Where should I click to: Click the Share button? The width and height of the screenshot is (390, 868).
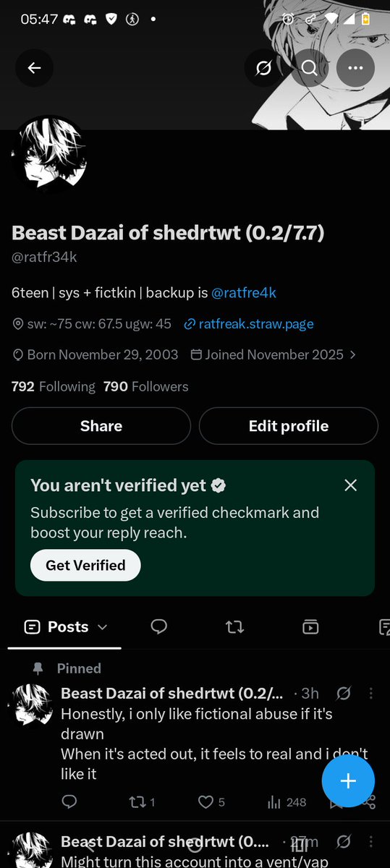click(x=101, y=426)
